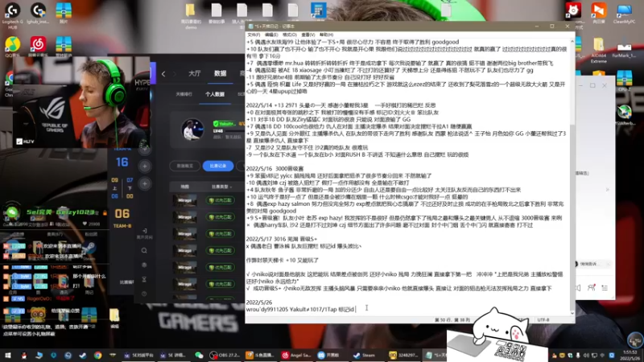The image size is (644, 362).
Task: Select the 个人数据 sub-tab
Action: (x=215, y=94)
